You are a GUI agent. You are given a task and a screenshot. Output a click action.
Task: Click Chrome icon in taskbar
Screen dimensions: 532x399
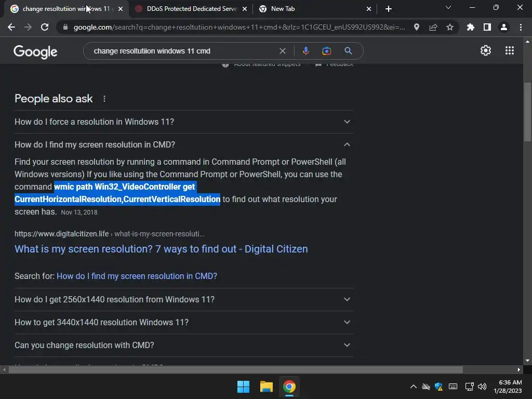(289, 387)
